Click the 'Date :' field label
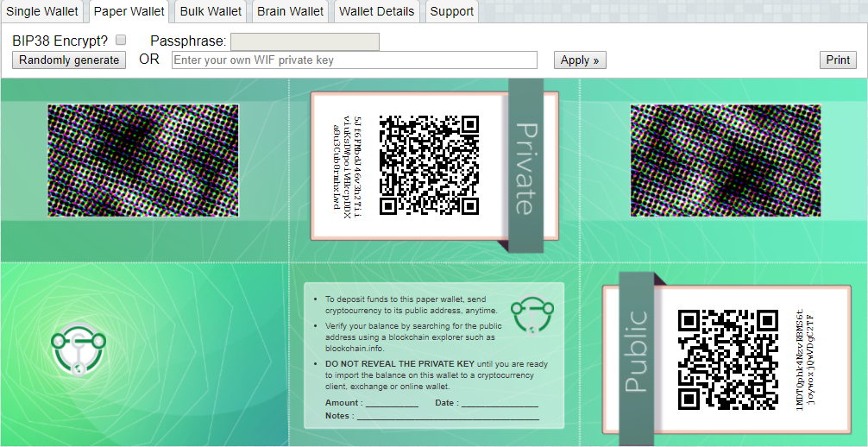The image size is (868, 447). (447, 403)
